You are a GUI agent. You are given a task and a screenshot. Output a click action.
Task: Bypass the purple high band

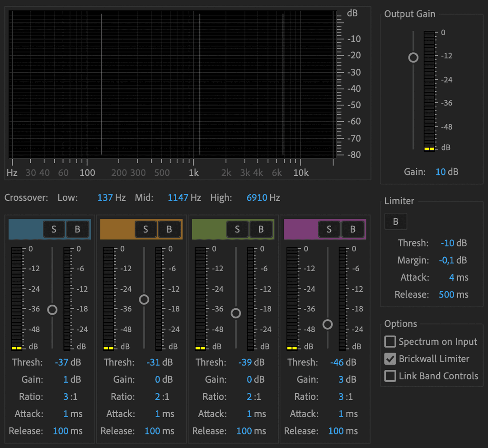[x=353, y=230]
